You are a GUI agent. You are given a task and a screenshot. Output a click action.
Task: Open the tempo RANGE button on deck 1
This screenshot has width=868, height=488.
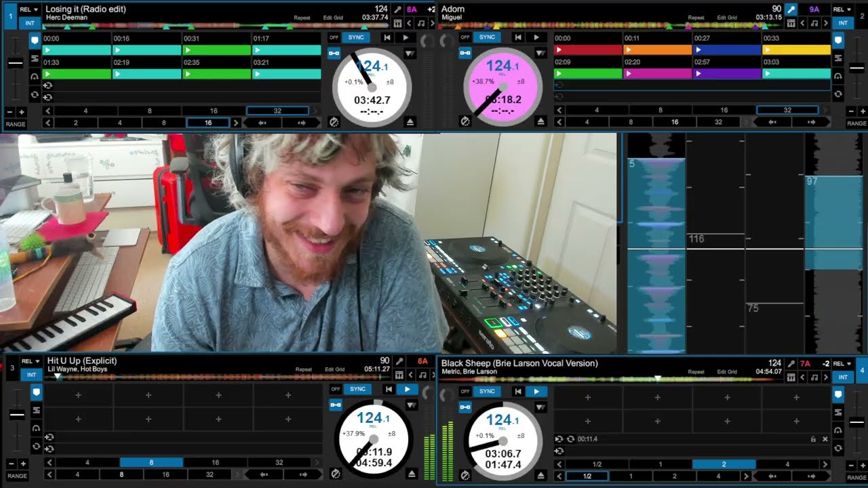[16, 124]
